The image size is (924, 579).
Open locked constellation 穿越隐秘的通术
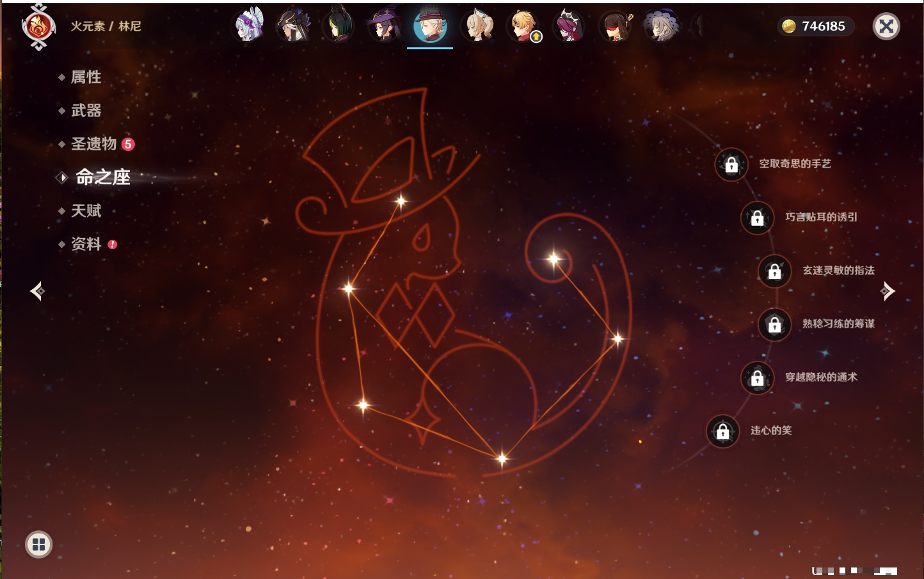pos(758,378)
